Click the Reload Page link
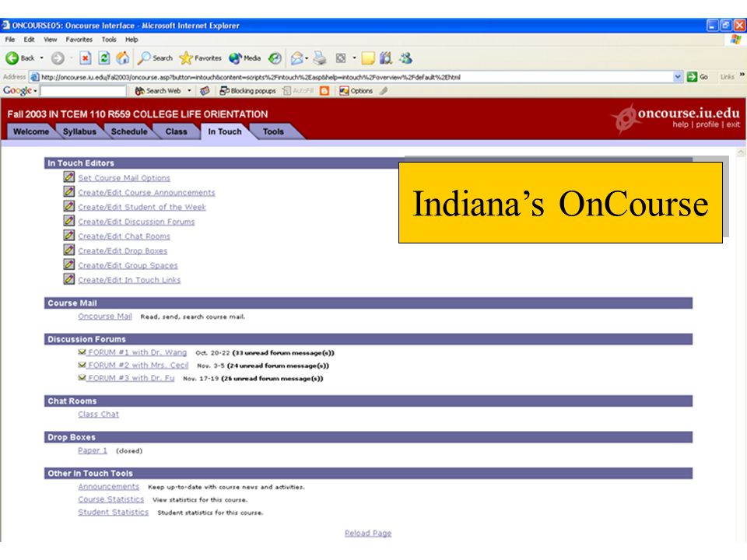The image size is (747, 560). pyautogui.click(x=368, y=534)
